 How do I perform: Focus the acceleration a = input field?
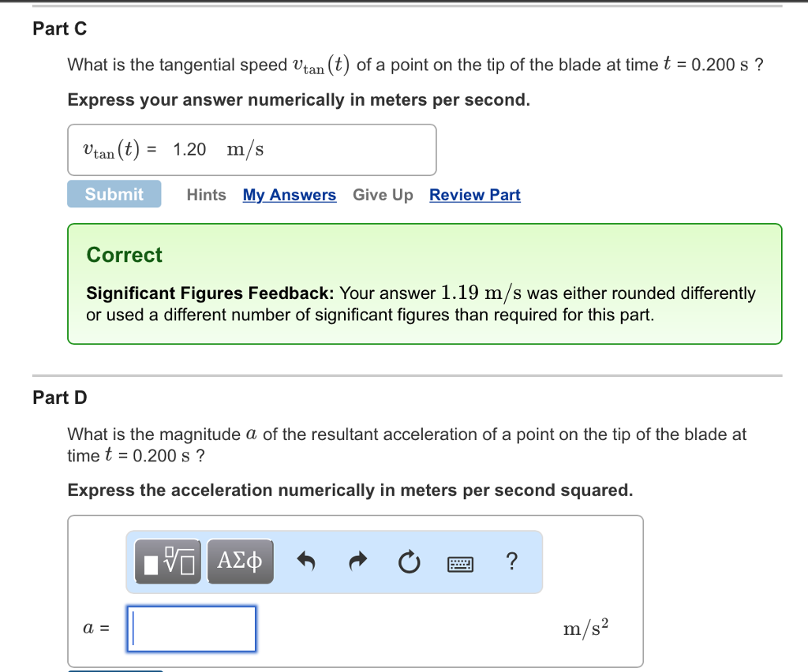coord(192,629)
